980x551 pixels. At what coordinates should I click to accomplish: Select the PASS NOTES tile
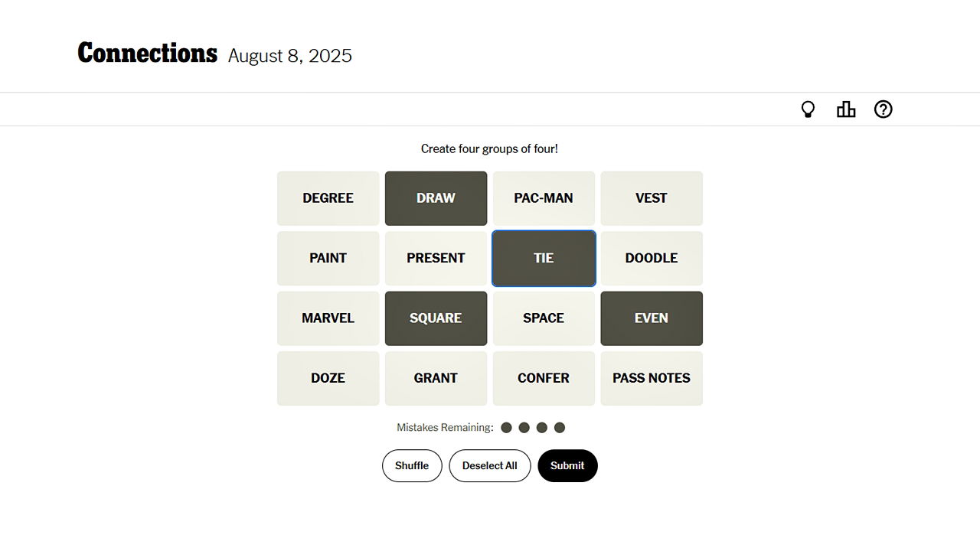click(x=652, y=378)
